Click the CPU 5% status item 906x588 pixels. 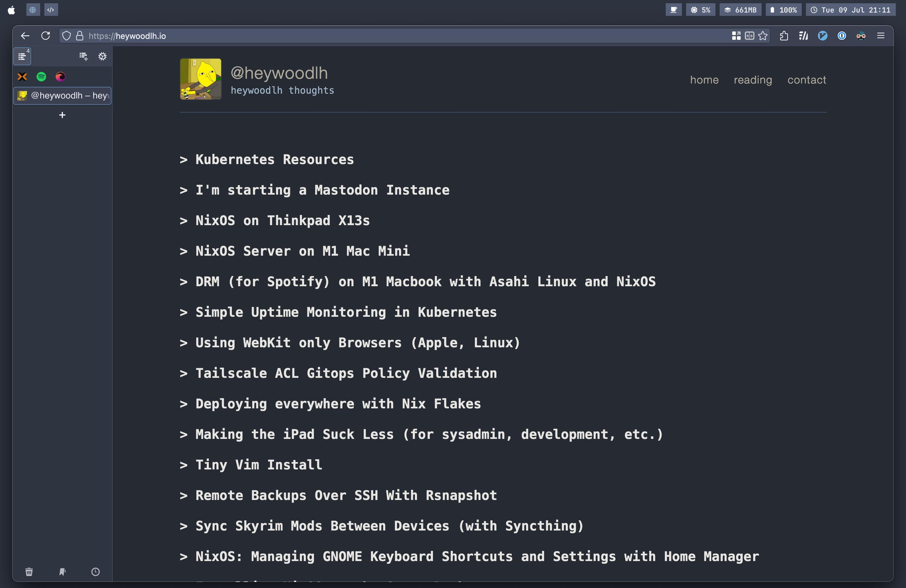pos(700,10)
